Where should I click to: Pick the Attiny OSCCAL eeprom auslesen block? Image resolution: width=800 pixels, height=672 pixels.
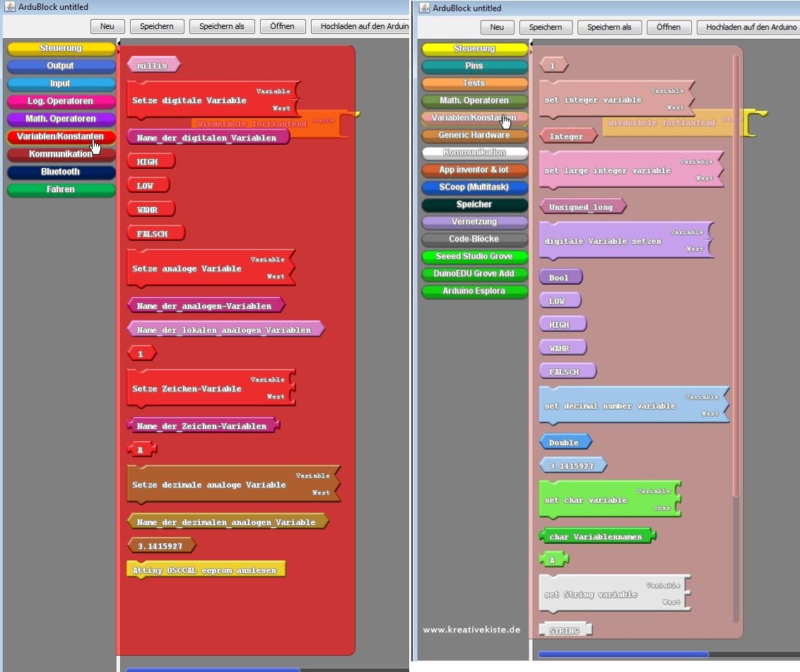205,570
